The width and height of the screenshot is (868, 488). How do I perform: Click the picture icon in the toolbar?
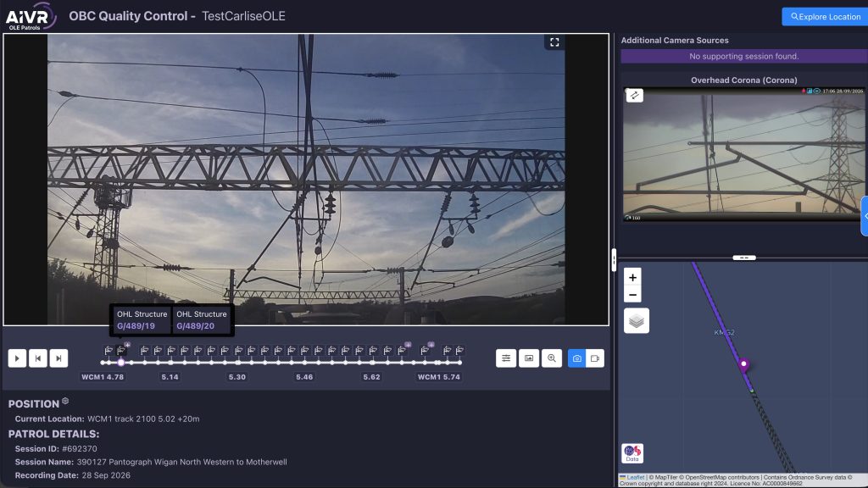[x=529, y=358]
